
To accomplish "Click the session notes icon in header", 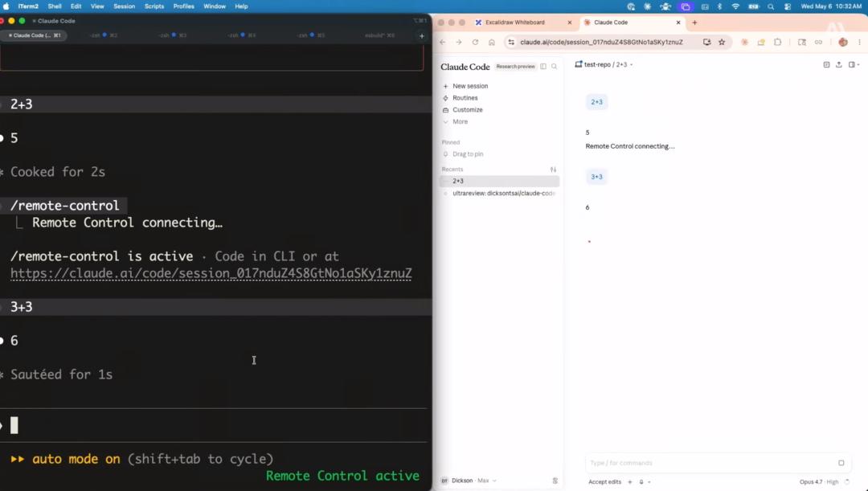I will pyautogui.click(x=826, y=65).
